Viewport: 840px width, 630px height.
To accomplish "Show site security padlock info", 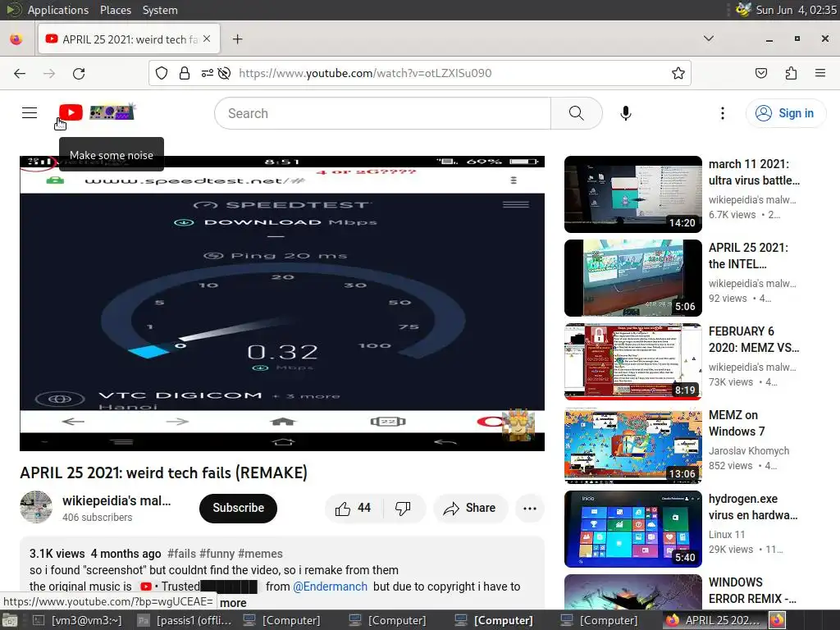I will point(185,73).
